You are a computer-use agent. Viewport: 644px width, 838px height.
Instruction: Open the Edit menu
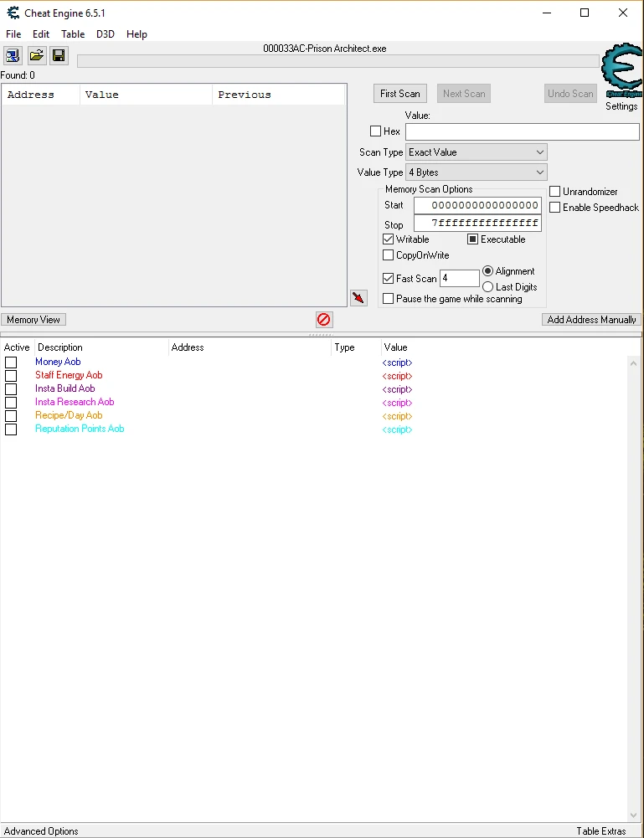(41, 34)
